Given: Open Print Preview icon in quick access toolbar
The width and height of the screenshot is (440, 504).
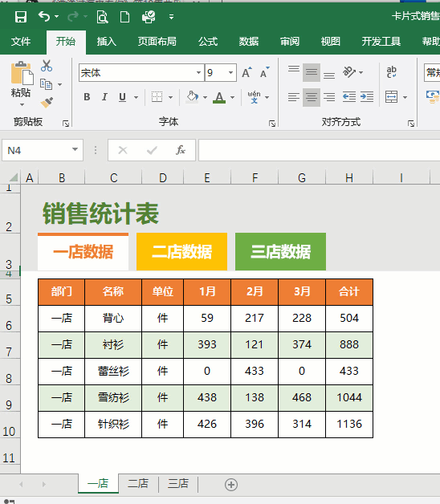Looking at the screenshot, I should click(x=102, y=17).
